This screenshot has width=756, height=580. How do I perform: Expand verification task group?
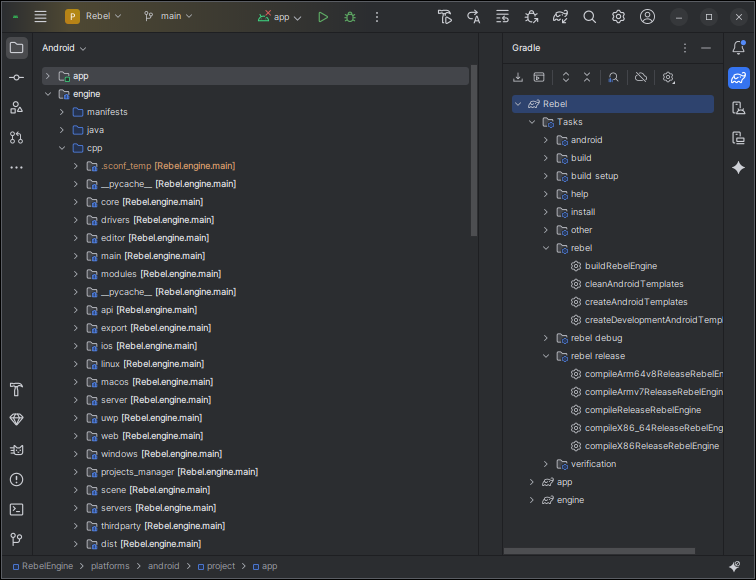(546, 464)
